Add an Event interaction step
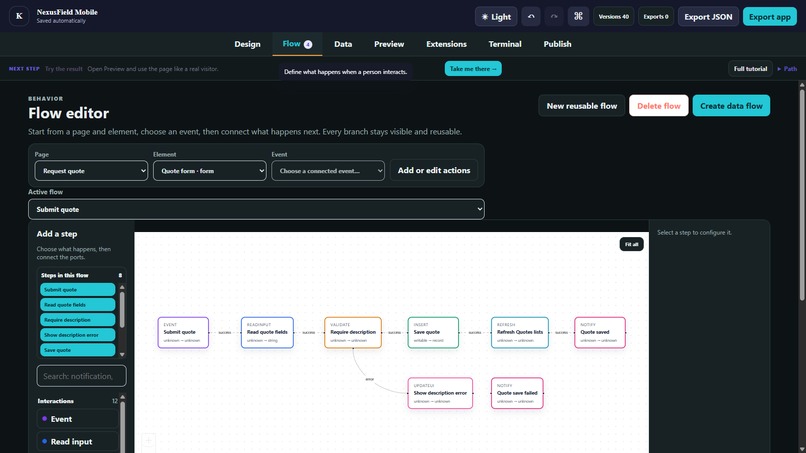 tap(78, 419)
